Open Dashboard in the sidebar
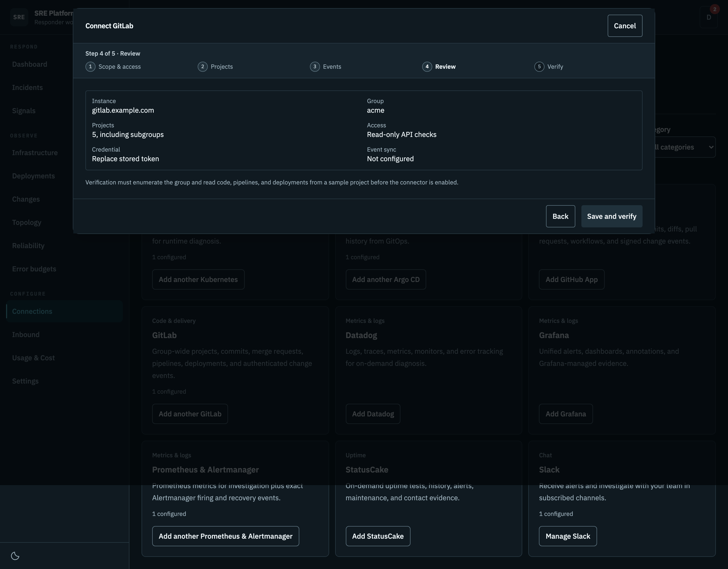Screen dimensions: 728x569 pos(64,64)
